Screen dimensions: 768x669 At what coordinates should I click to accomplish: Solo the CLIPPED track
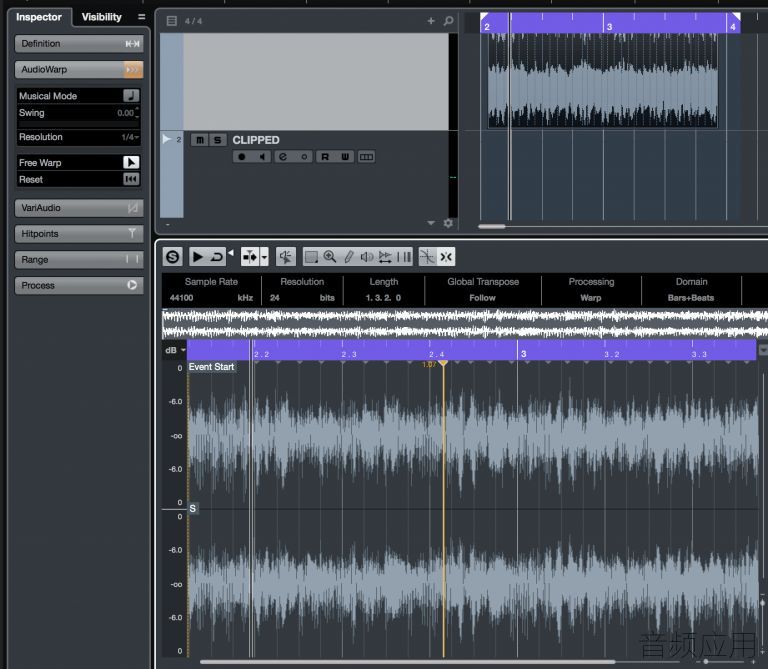217,140
